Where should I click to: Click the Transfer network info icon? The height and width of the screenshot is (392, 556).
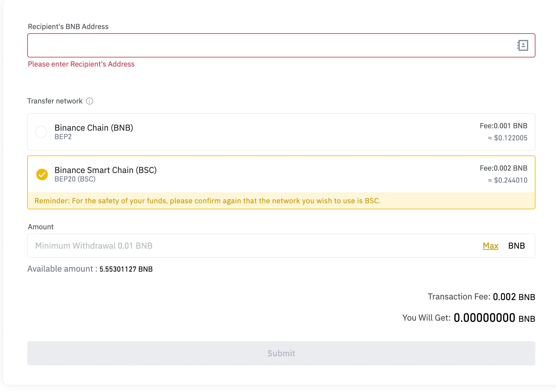(x=90, y=101)
